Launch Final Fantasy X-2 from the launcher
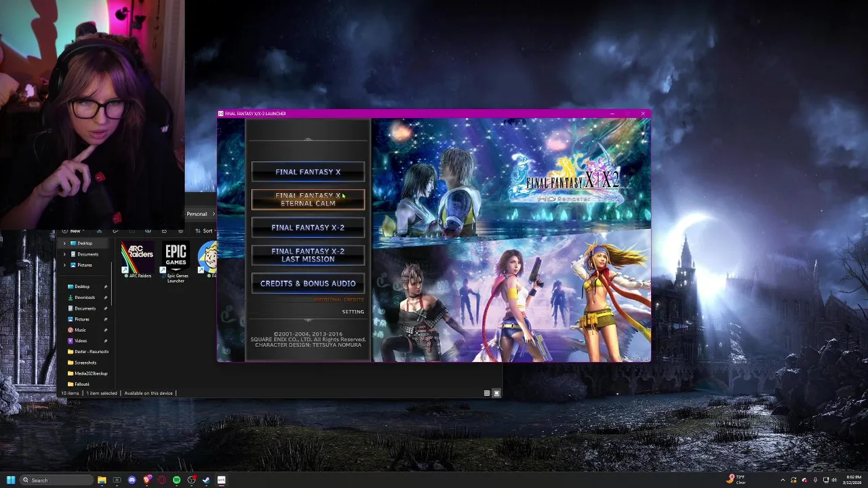 coord(308,228)
